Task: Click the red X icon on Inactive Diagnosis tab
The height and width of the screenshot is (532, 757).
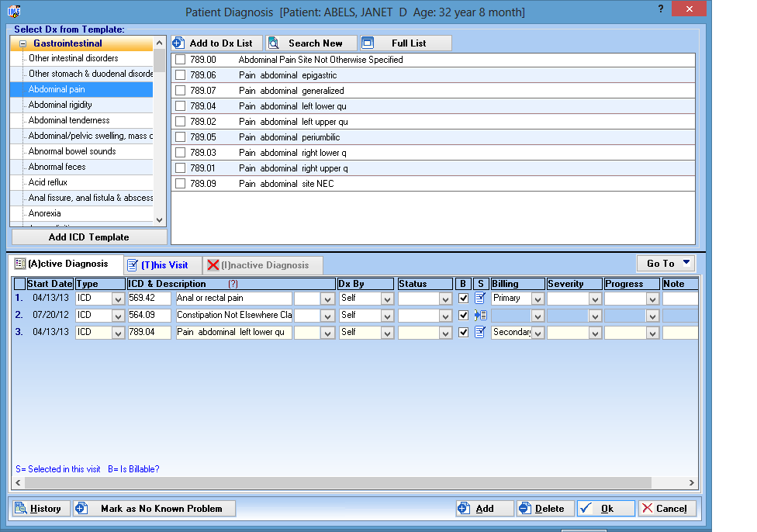Action: click(213, 265)
